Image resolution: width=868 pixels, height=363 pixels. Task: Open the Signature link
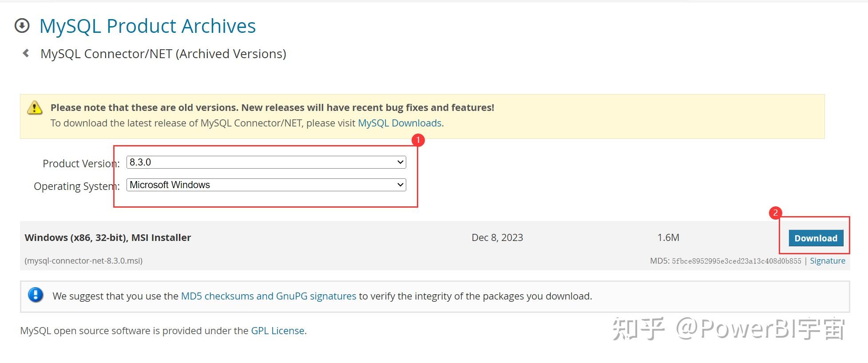(827, 261)
